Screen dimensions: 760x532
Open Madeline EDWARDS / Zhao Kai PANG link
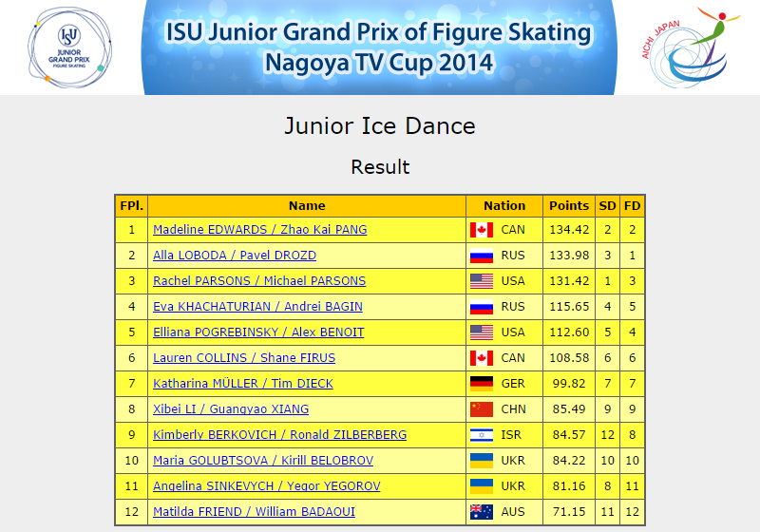click(x=259, y=230)
